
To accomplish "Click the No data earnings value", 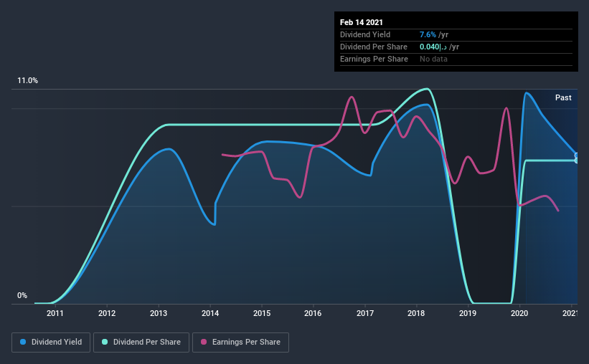I will [433, 59].
